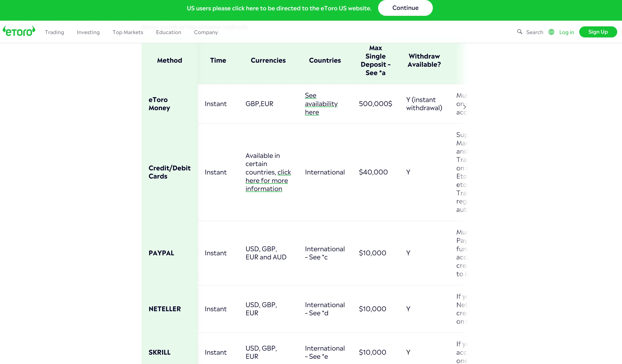
Task: Click the Search text field
Action: tap(535, 32)
